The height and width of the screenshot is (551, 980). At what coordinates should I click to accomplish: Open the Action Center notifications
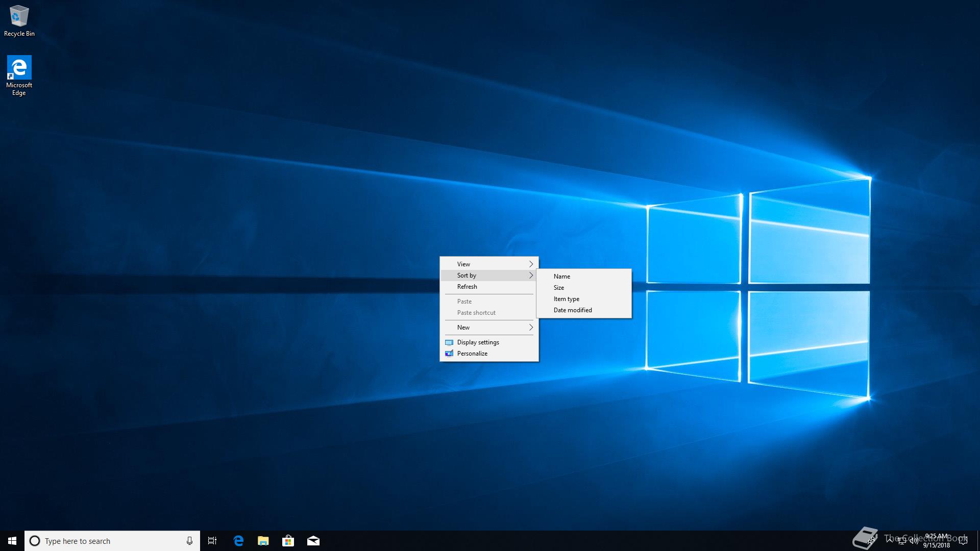[x=963, y=541]
